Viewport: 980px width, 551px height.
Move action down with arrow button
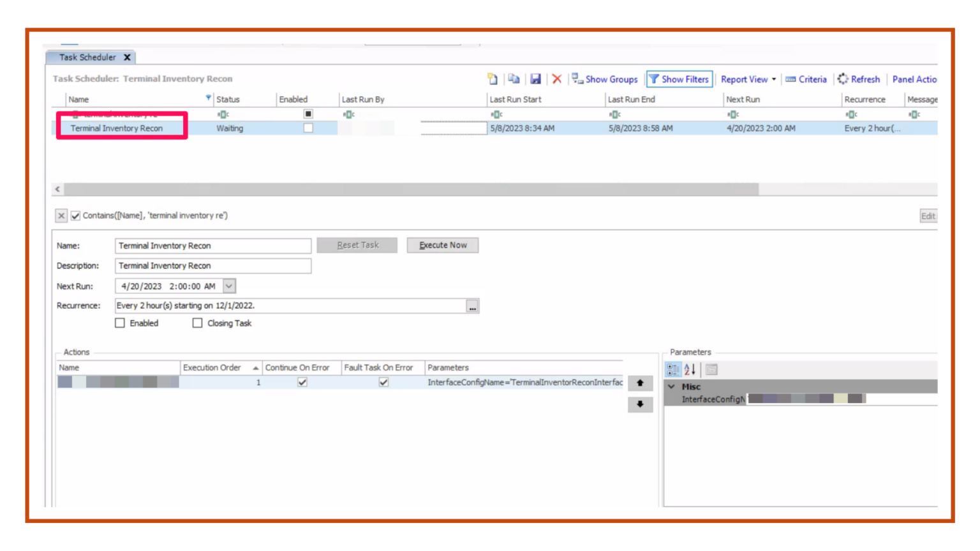[640, 404]
